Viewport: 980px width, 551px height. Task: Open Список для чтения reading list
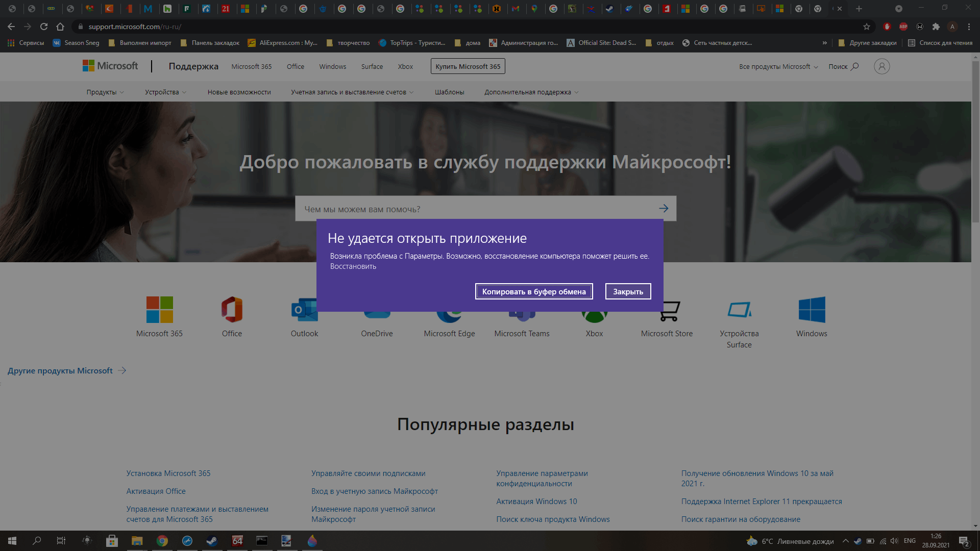pos(940,43)
